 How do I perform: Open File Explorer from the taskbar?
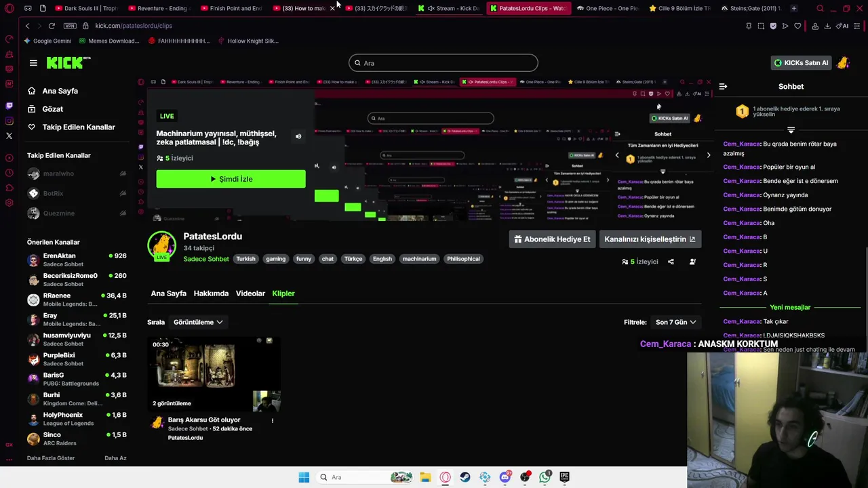tap(425, 477)
